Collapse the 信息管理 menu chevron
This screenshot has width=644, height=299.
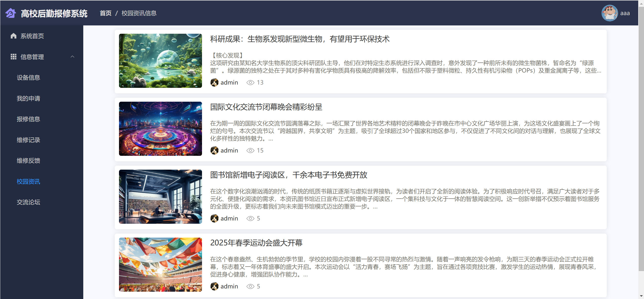pyautogui.click(x=72, y=57)
